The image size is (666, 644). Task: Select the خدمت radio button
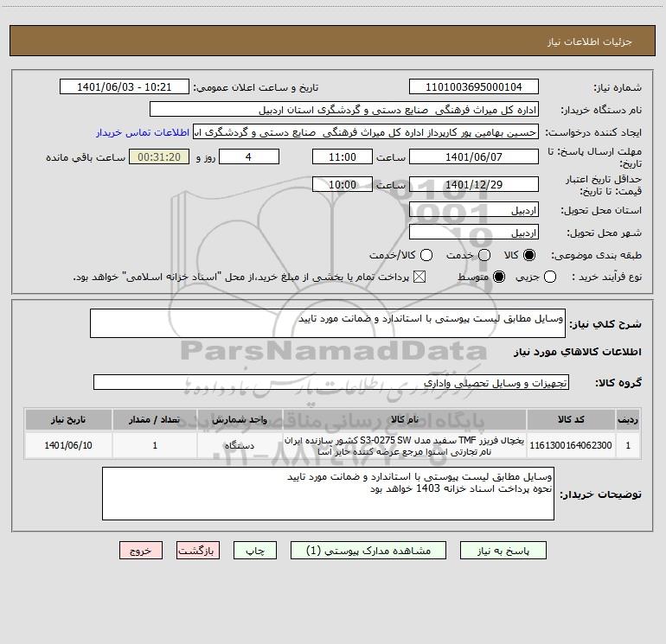click(484, 255)
